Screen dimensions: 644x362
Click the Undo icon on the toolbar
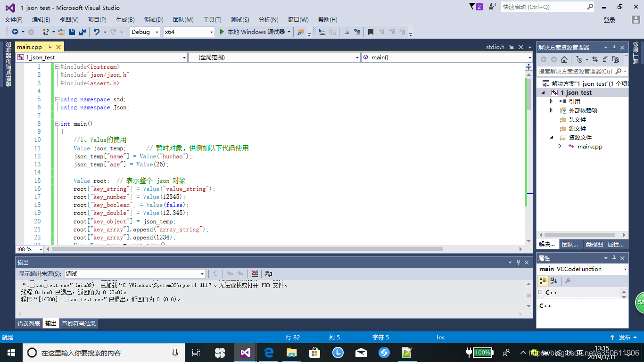click(97, 32)
